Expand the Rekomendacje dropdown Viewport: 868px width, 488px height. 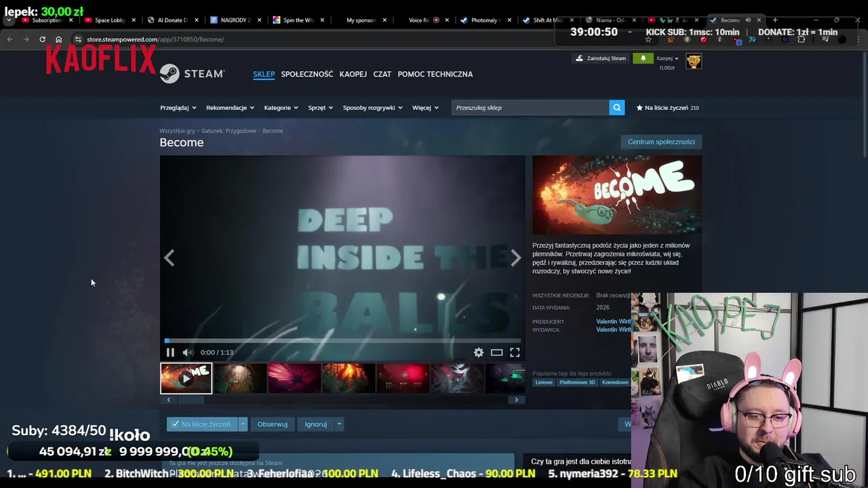pos(230,108)
